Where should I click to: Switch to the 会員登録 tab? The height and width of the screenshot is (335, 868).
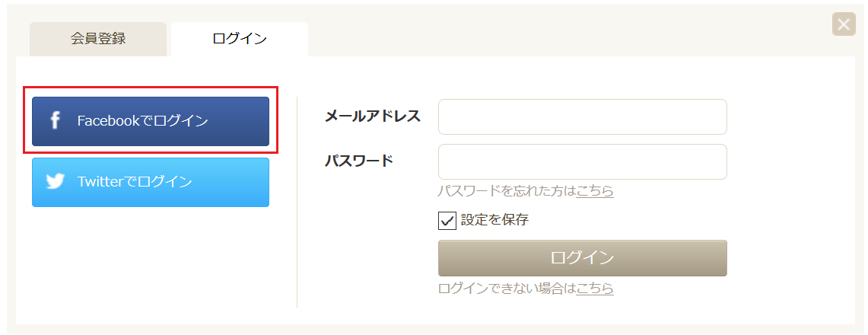98,39
